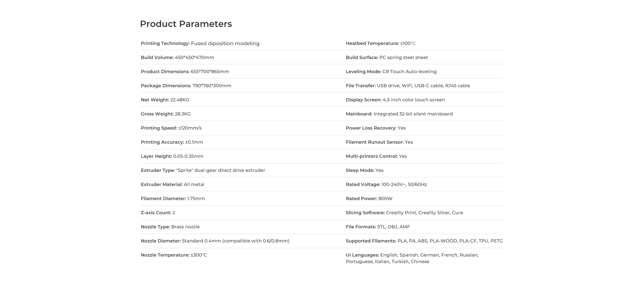
Task: Select the Slicing Software list text
Action: pyautogui.click(x=404, y=213)
